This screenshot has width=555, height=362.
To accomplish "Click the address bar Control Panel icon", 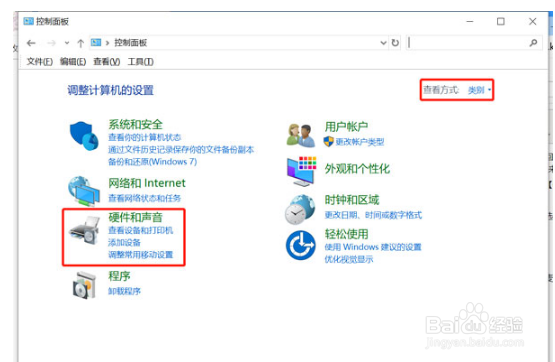I will 96,42.
